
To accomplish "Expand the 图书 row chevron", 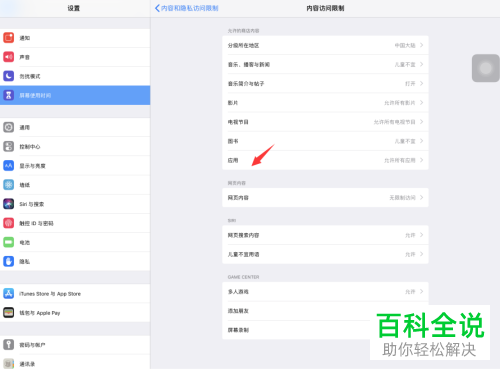I will tap(422, 141).
